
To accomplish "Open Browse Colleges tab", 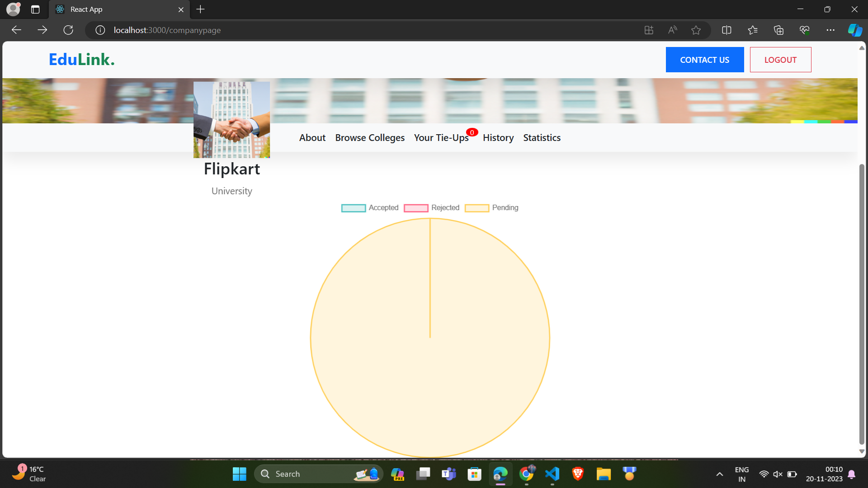I will [x=370, y=138].
